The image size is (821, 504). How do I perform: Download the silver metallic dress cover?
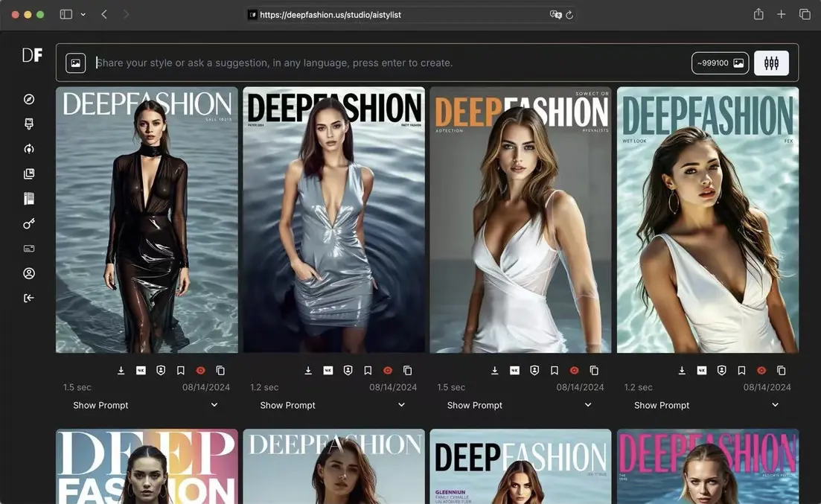pos(308,371)
